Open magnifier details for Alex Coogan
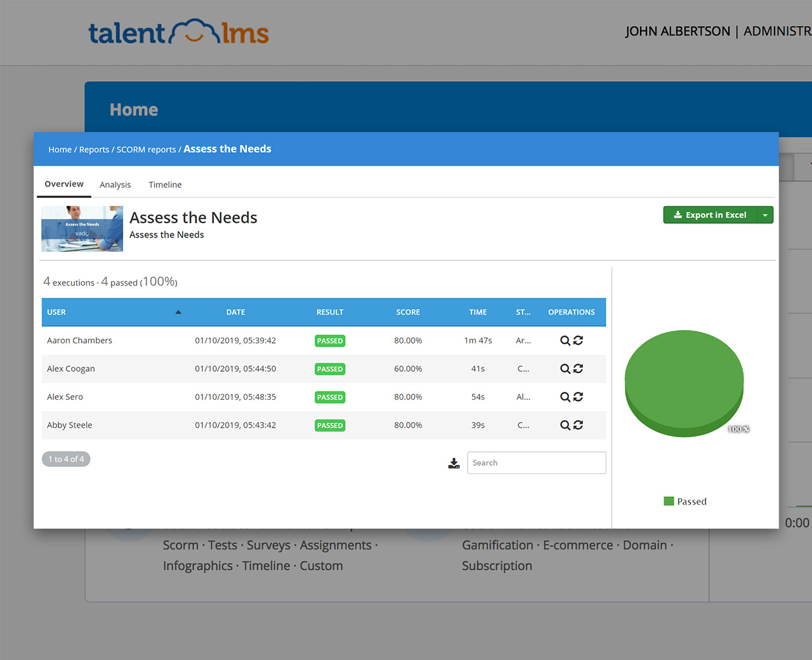The height and width of the screenshot is (660, 812). tap(565, 369)
